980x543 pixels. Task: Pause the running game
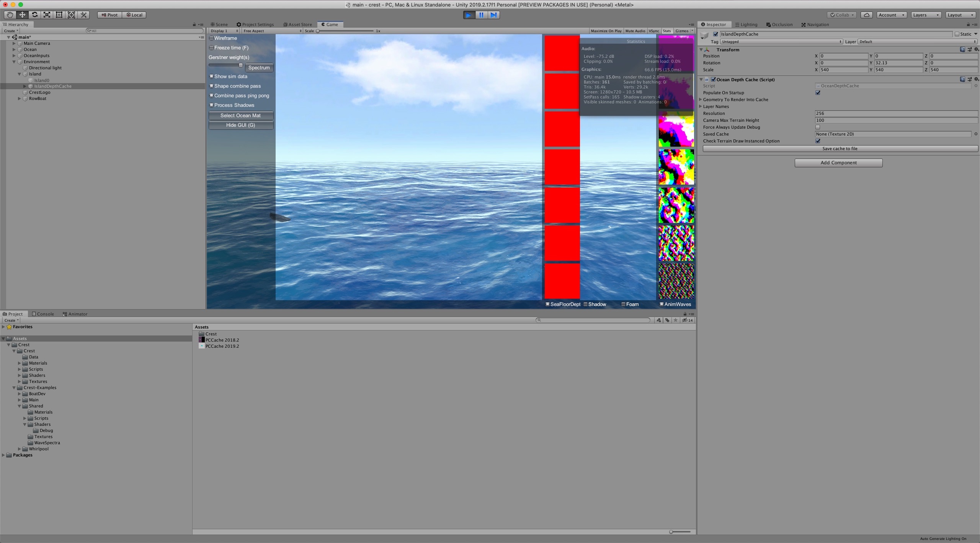pos(481,15)
